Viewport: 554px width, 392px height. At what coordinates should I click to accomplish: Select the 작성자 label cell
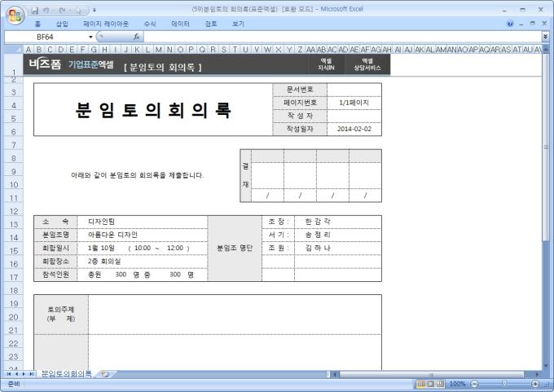point(300,116)
